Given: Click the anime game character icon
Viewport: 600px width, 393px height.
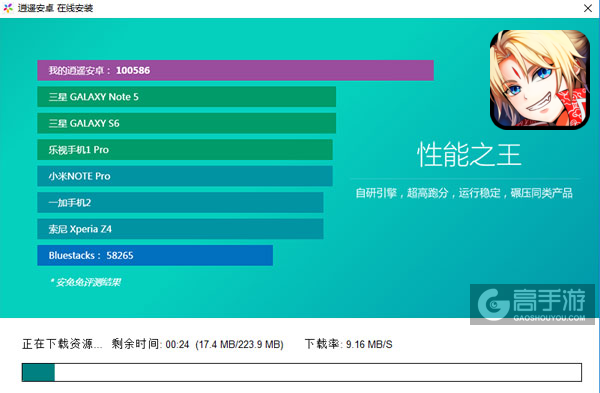Looking at the screenshot, I should (x=540, y=80).
